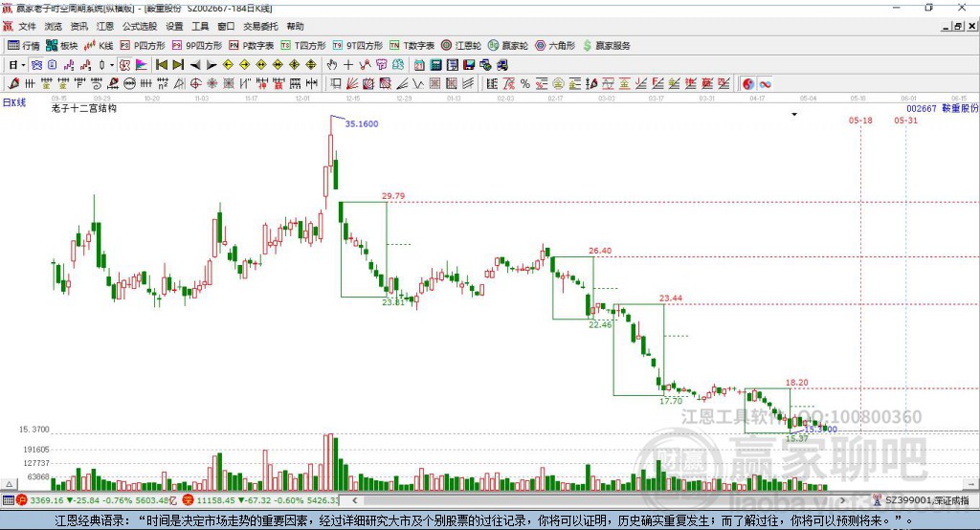Click the n² numeric tool icon
The height and width of the screenshot is (530, 980).
(x=163, y=84)
